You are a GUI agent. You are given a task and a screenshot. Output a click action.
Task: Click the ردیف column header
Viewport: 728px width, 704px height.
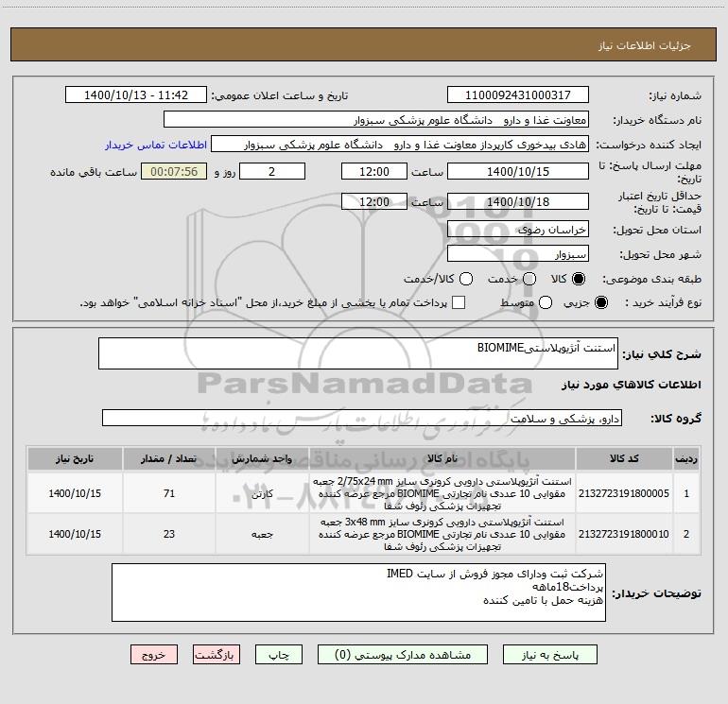click(x=686, y=459)
